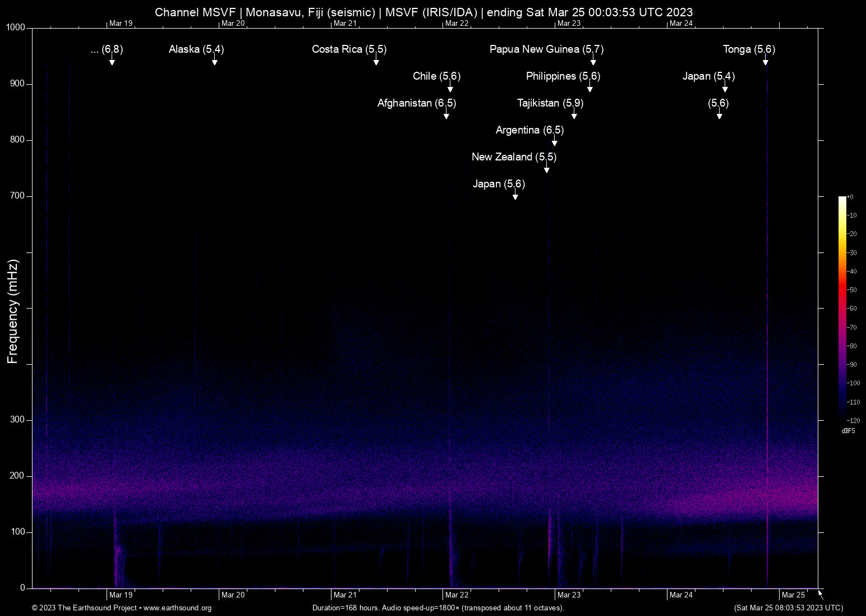Click the arrow under New Zealand (5.5)
The height and width of the screenshot is (616, 866).
click(547, 168)
